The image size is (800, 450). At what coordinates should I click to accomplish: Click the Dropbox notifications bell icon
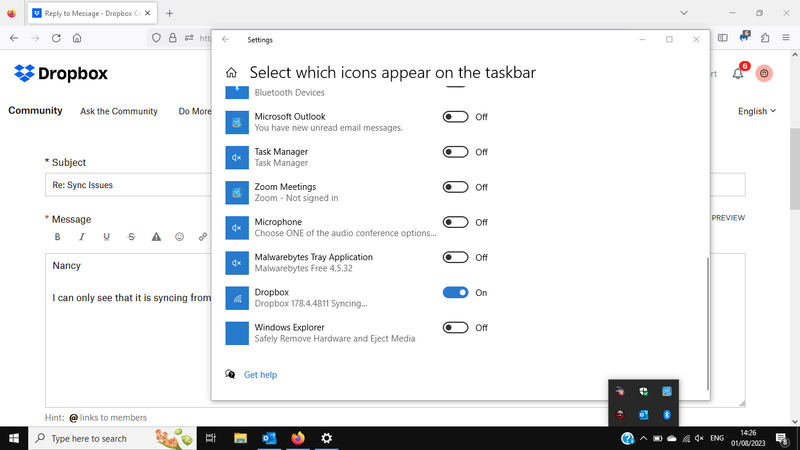pyautogui.click(x=738, y=73)
